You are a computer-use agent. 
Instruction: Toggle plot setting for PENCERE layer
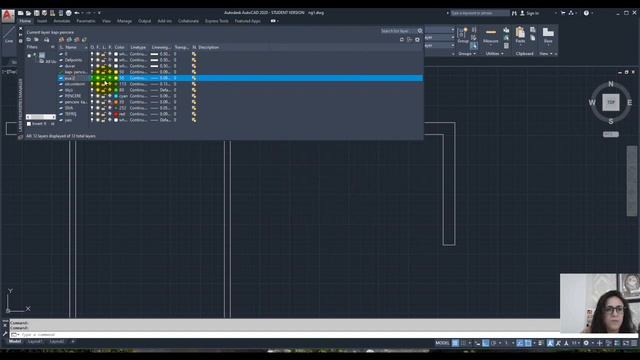pyautogui.click(x=110, y=96)
